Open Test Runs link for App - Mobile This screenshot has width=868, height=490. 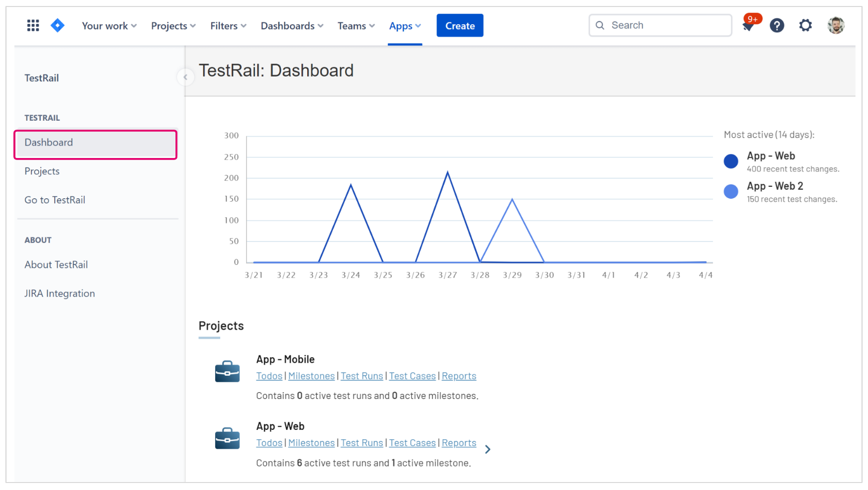[361, 376]
